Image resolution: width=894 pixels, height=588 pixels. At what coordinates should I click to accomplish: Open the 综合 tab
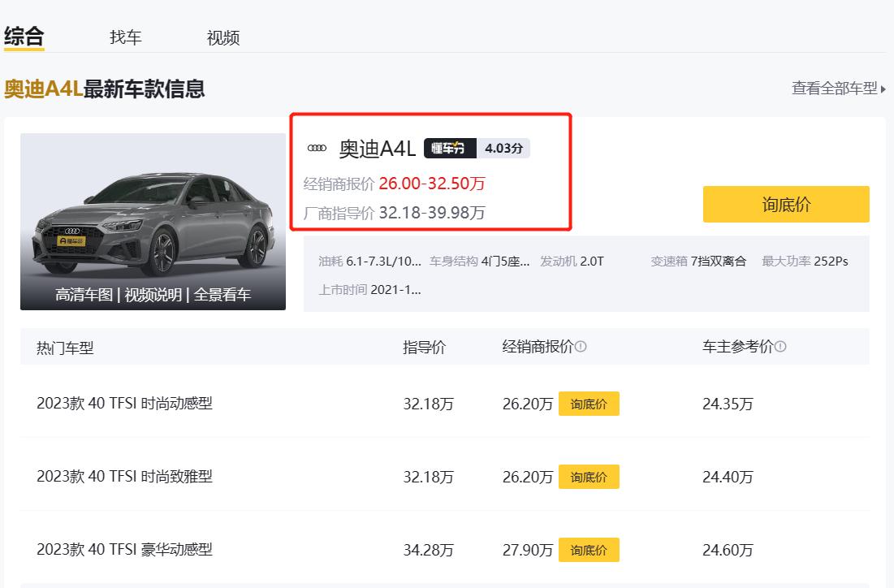click(x=24, y=36)
